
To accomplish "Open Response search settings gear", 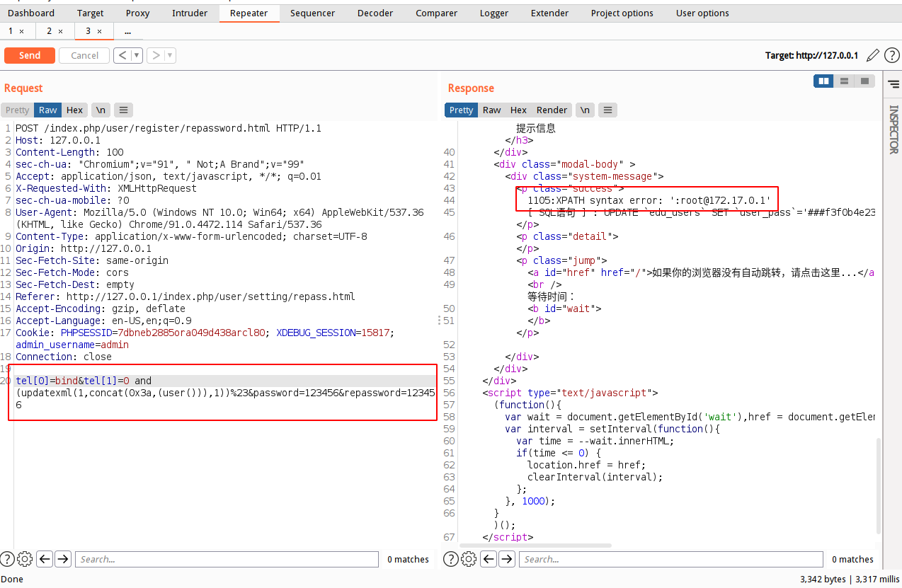I will 468,559.
